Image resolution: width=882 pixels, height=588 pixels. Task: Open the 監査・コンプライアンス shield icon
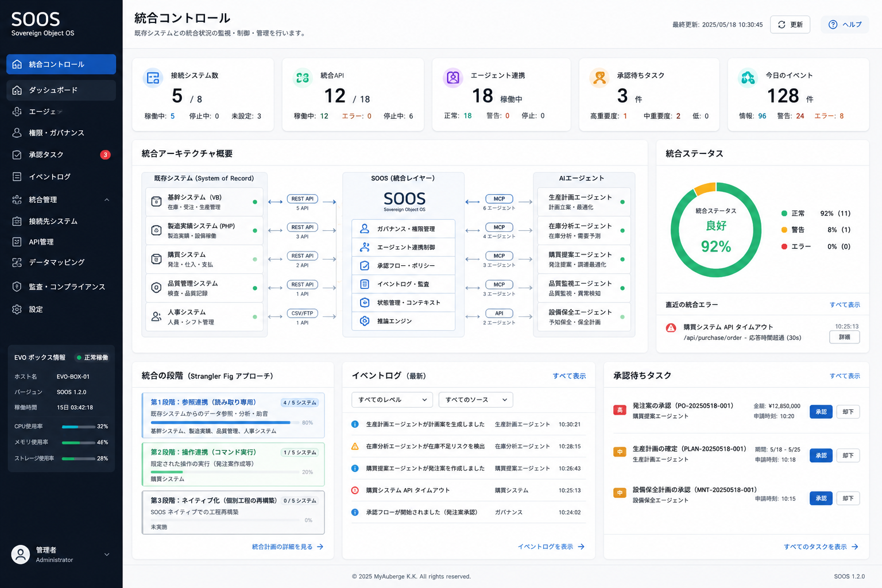[x=17, y=287]
